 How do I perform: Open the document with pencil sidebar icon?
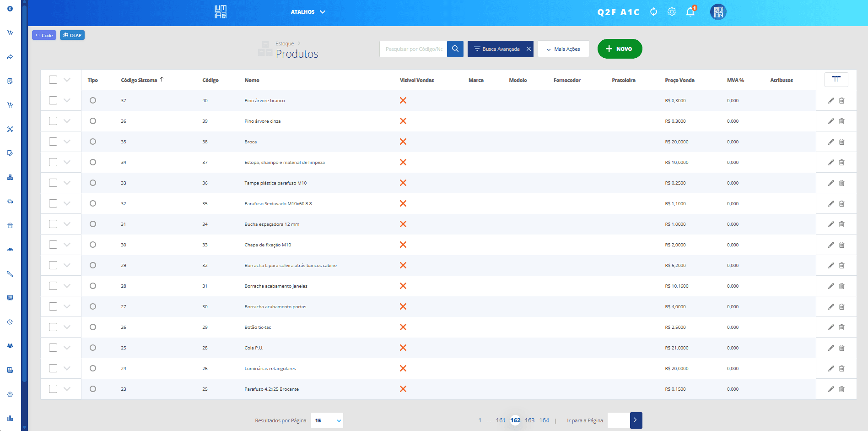(x=10, y=81)
